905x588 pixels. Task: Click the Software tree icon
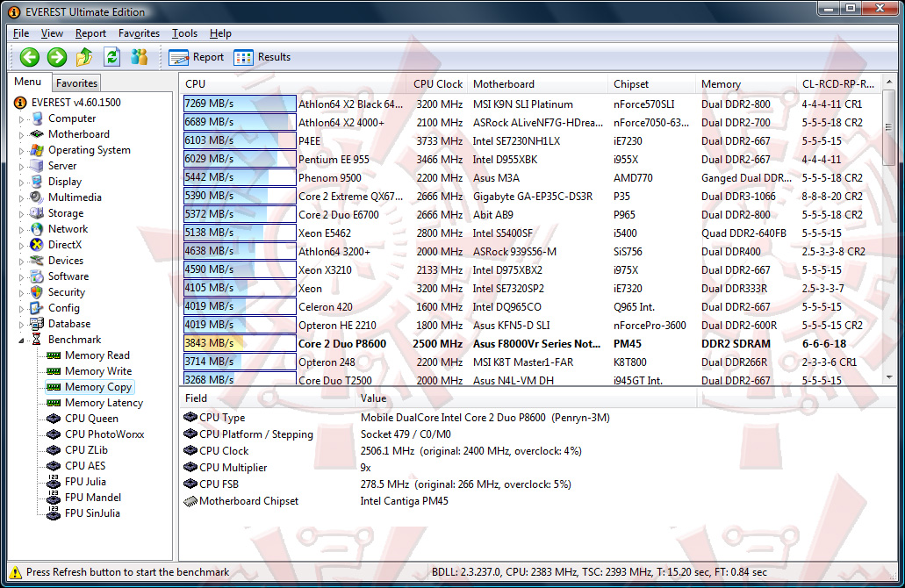click(x=37, y=276)
